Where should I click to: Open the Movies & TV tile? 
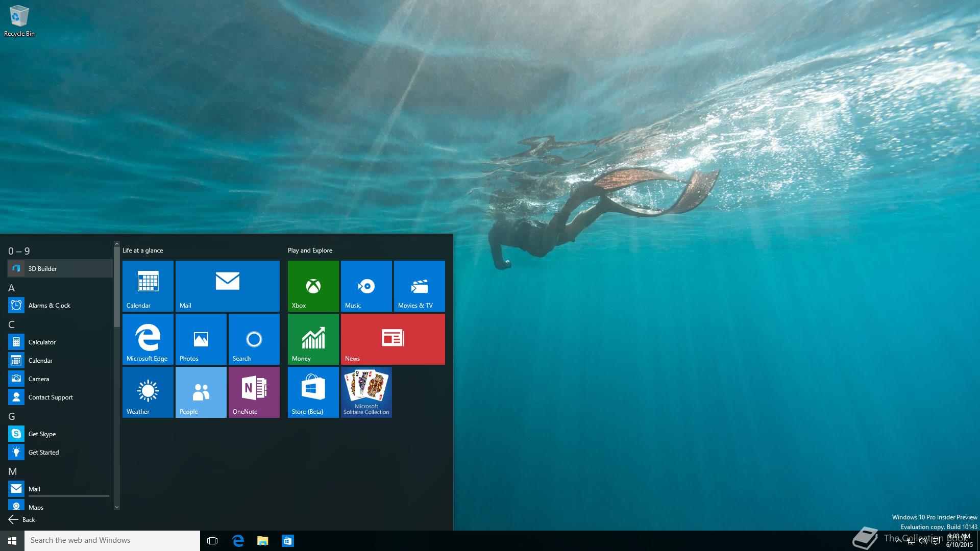pos(419,286)
